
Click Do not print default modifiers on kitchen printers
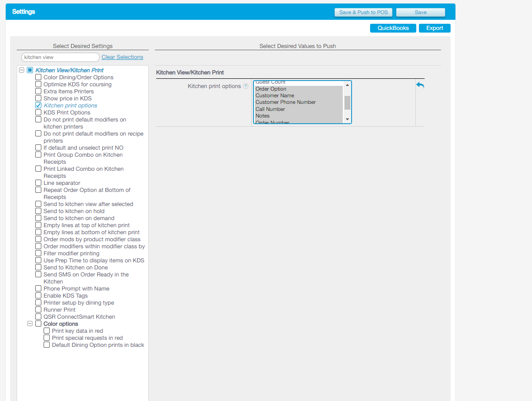(x=85, y=123)
